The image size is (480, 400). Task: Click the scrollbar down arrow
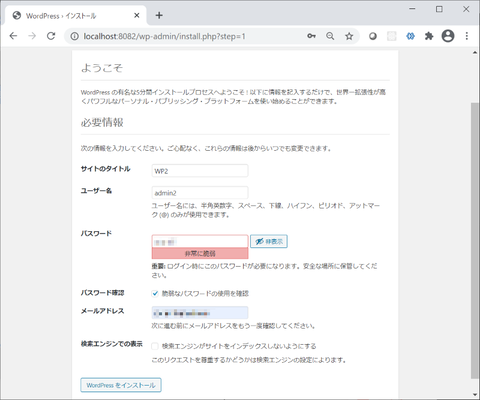(x=475, y=395)
